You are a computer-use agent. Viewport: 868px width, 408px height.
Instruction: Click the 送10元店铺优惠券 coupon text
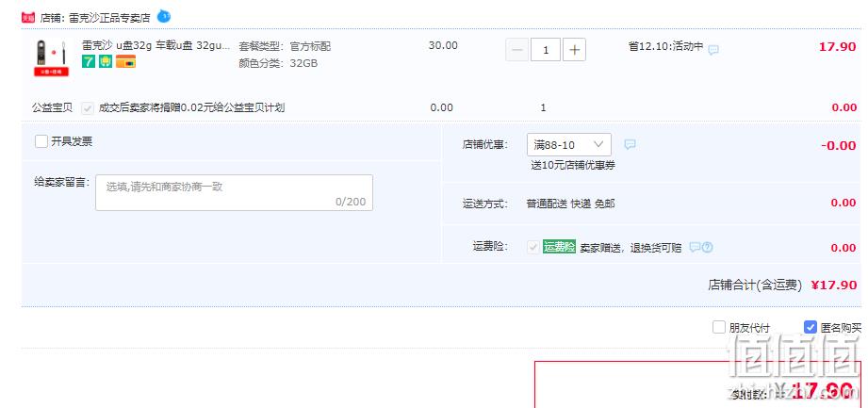[573, 166]
